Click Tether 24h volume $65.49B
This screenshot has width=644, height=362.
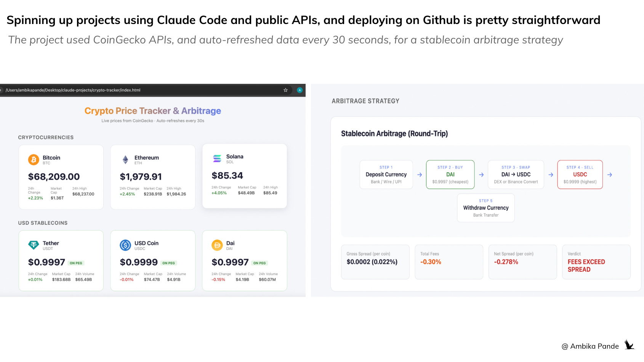pyautogui.click(x=83, y=280)
